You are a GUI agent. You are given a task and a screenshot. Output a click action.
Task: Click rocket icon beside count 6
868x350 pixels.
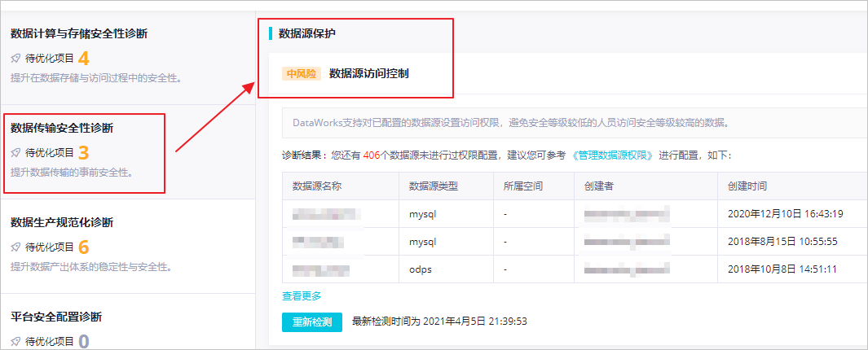coord(15,247)
